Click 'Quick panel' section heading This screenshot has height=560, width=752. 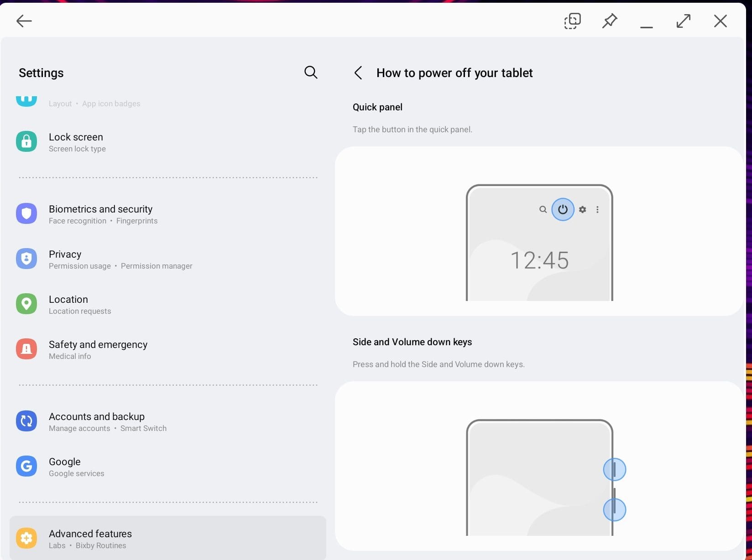[x=377, y=107]
